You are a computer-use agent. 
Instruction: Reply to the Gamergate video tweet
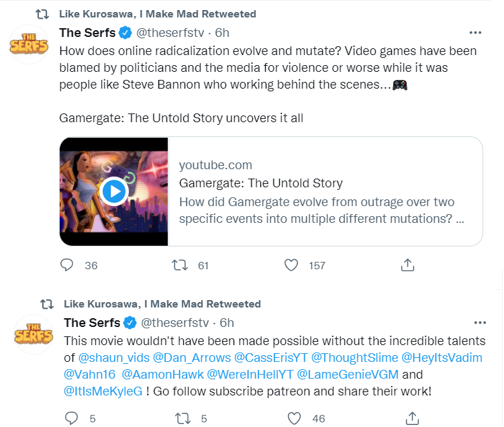coord(66,265)
